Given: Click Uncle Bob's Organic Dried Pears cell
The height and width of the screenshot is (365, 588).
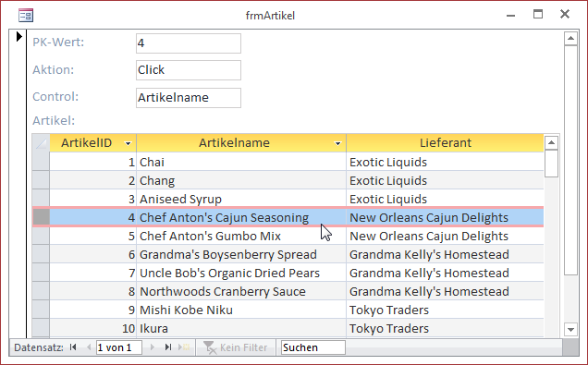Looking at the screenshot, I should pyautogui.click(x=241, y=273).
